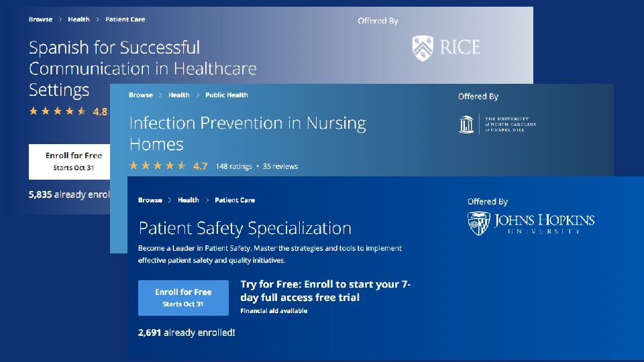
Task: Open Public Health breadcrumb link
Action: coord(227,95)
